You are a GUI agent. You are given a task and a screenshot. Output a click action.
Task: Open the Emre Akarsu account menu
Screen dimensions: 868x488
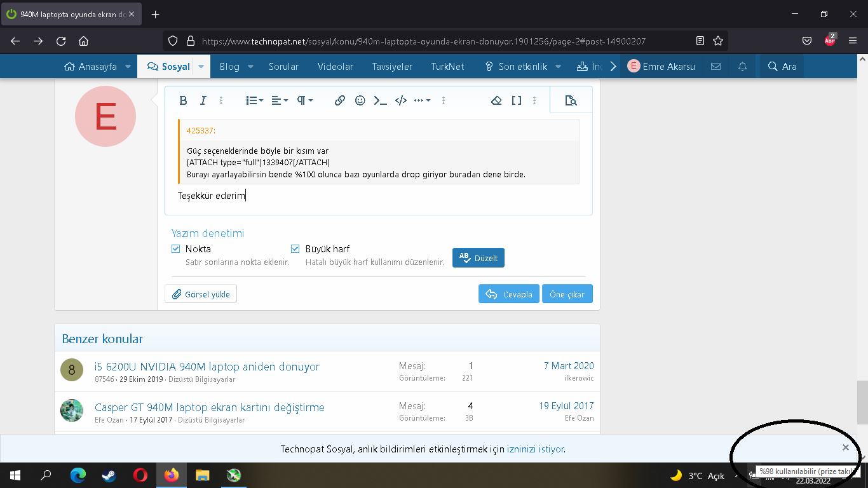661,66
